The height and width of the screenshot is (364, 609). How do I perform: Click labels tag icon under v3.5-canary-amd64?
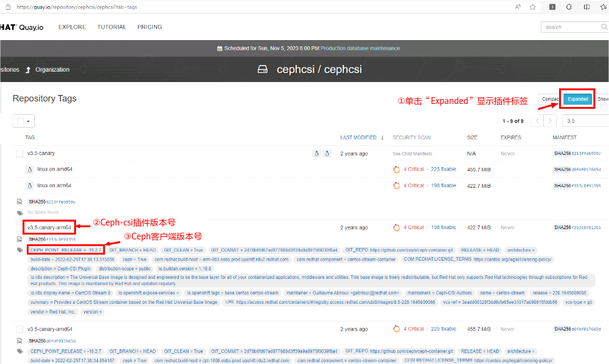pyautogui.click(x=20, y=352)
